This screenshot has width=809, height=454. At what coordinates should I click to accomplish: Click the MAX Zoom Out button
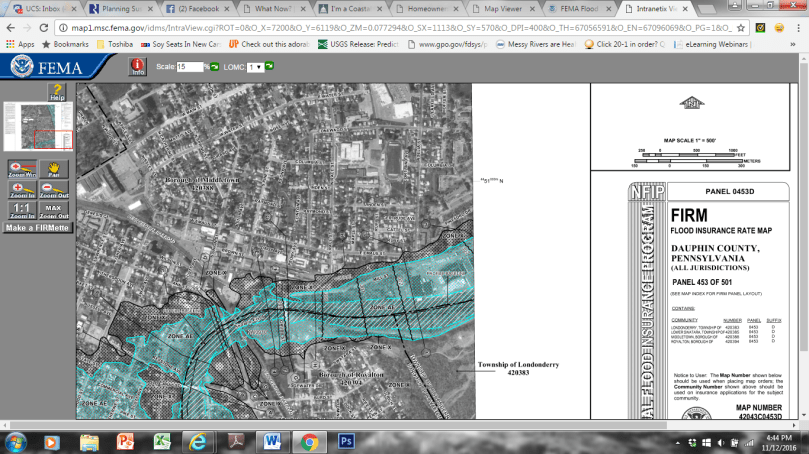pos(54,210)
